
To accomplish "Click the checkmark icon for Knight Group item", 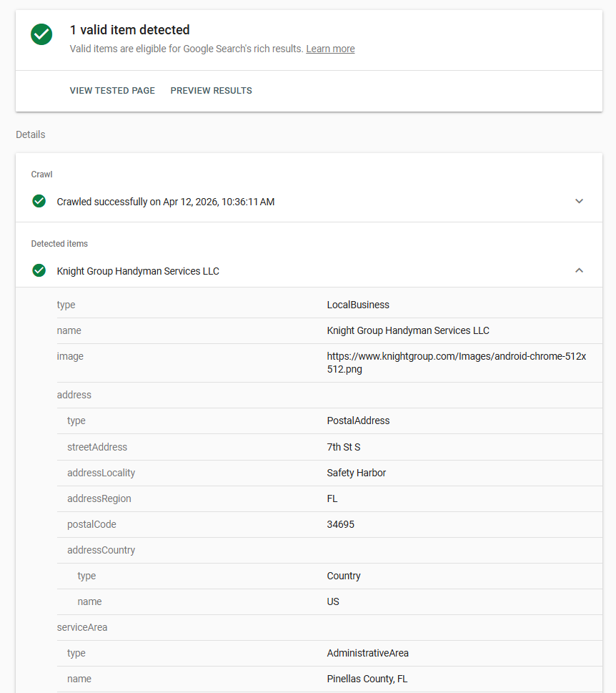I will point(39,270).
